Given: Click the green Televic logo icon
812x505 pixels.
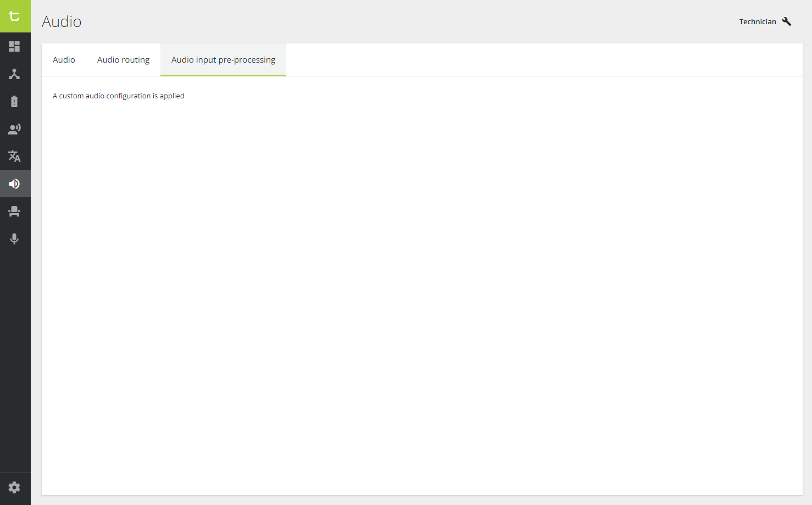Looking at the screenshot, I should tap(15, 16).
